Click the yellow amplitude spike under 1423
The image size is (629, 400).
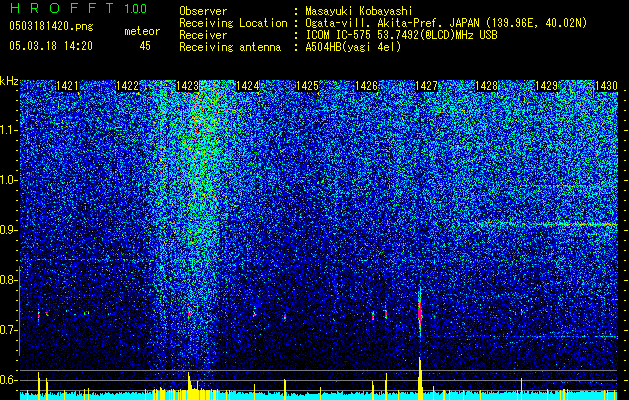(x=189, y=385)
